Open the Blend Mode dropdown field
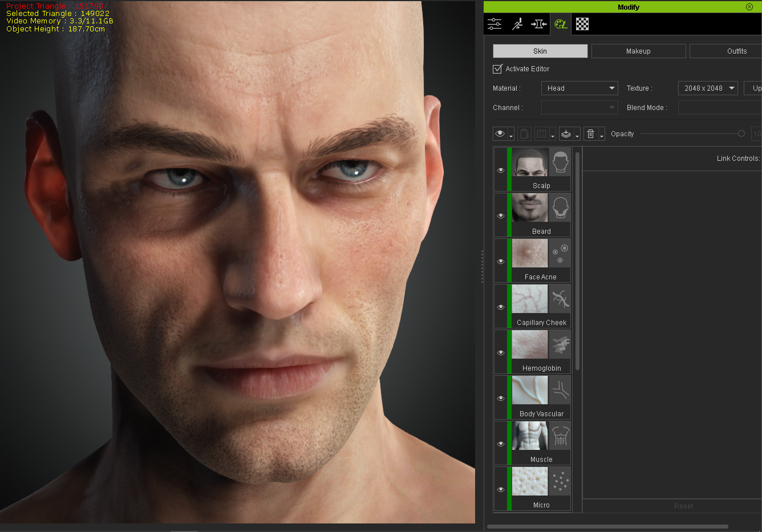The height and width of the screenshot is (532, 762). 720,108
